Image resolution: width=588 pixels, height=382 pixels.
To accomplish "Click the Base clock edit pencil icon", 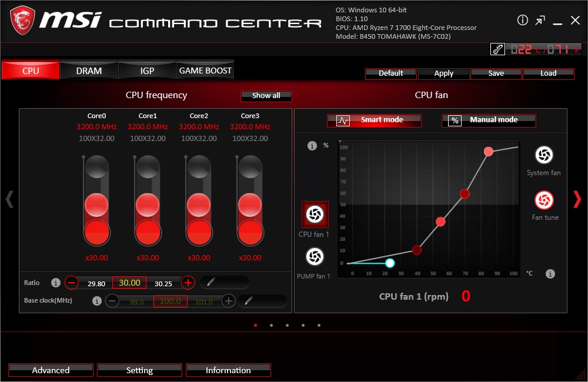I will point(248,300).
